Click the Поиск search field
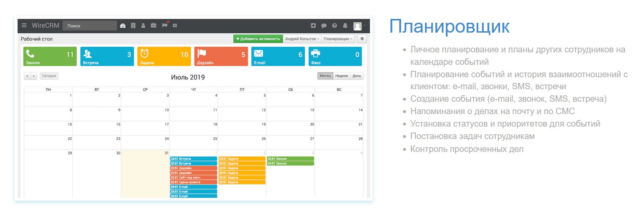The width and height of the screenshot is (644, 218). [x=89, y=26]
